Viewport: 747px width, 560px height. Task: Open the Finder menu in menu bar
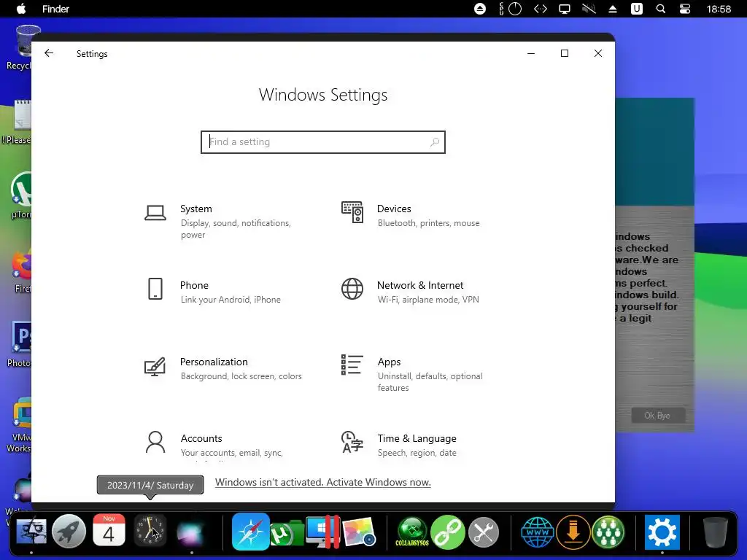click(55, 9)
